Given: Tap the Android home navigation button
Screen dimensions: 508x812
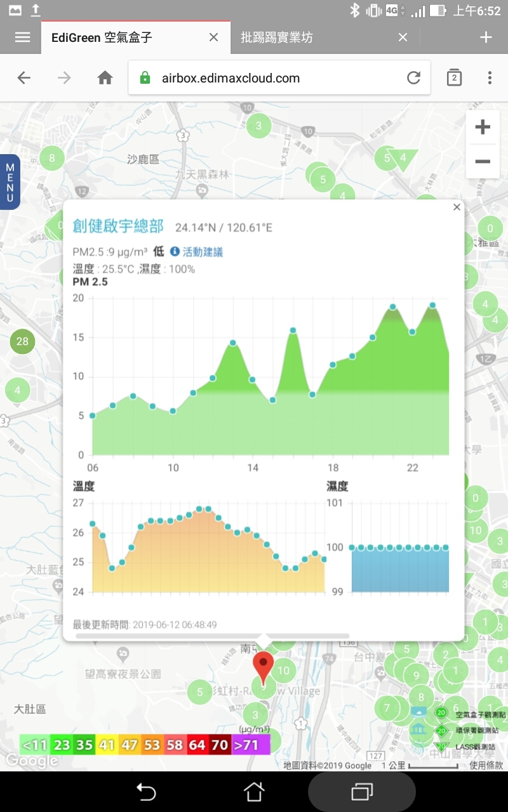Looking at the screenshot, I should tap(254, 792).
